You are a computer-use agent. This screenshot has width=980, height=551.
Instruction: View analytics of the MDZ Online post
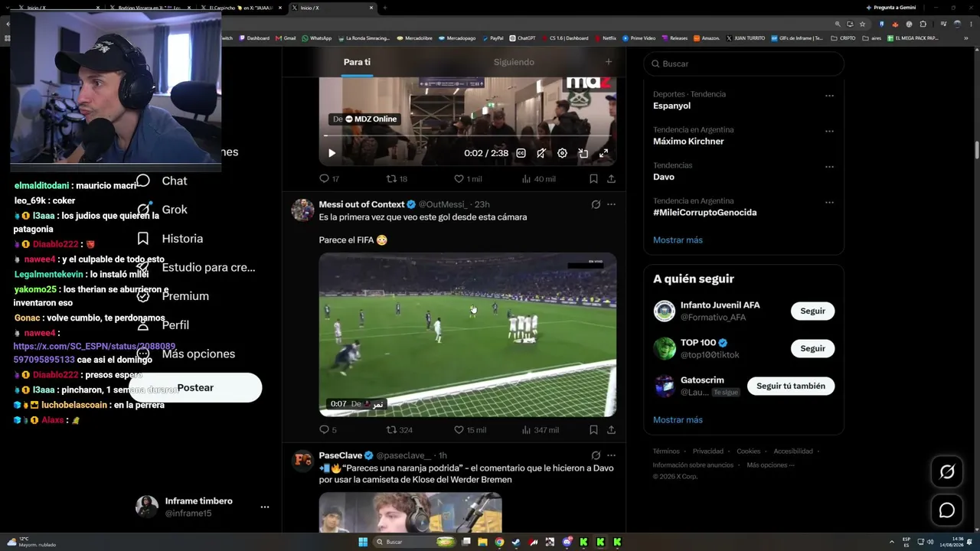tap(538, 179)
